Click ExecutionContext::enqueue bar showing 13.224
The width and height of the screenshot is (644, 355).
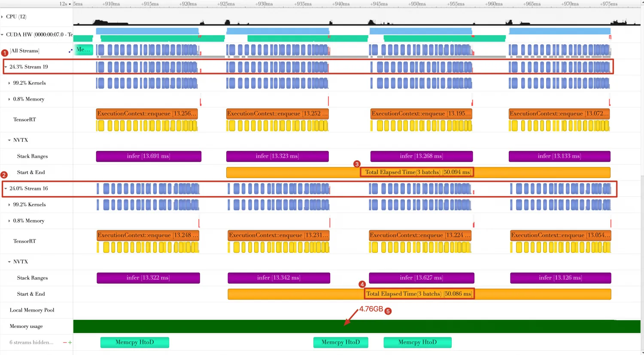click(420, 236)
